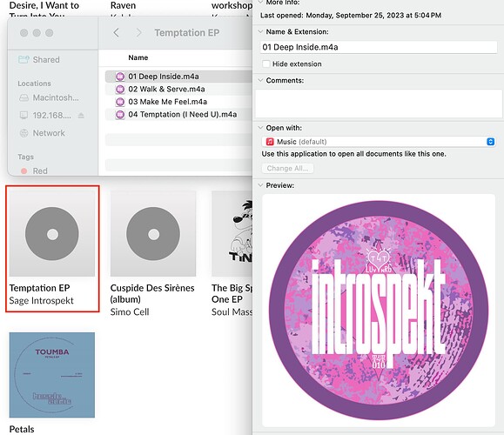Collapse the Preview section

[260, 185]
